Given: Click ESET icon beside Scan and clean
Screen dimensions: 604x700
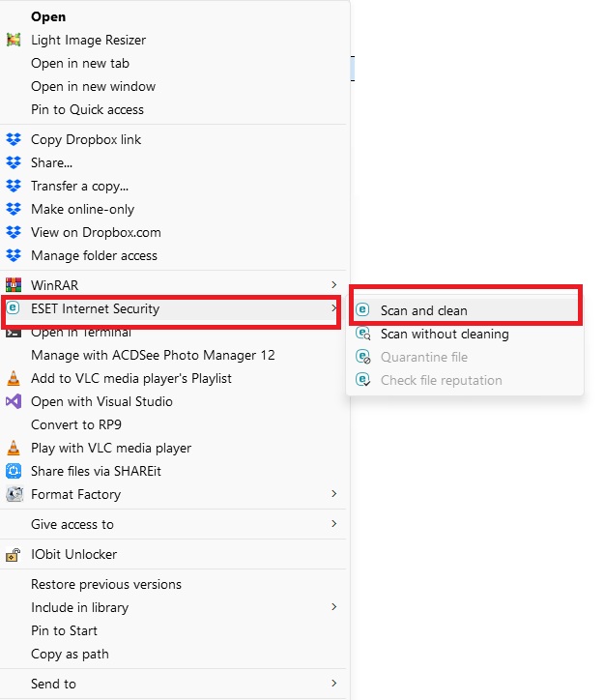Looking at the screenshot, I should tap(362, 309).
